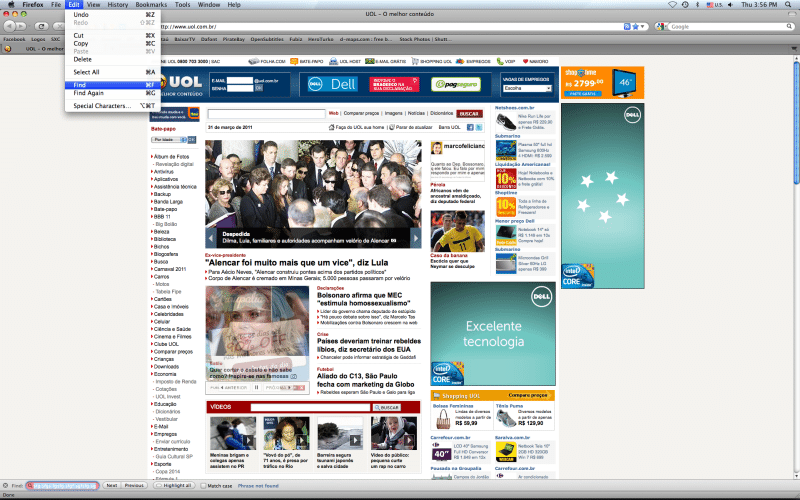Click the Bate-papo chat icon in top bar
Image resolution: width=800 pixels, height=500 pixels.
tap(294, 61)
